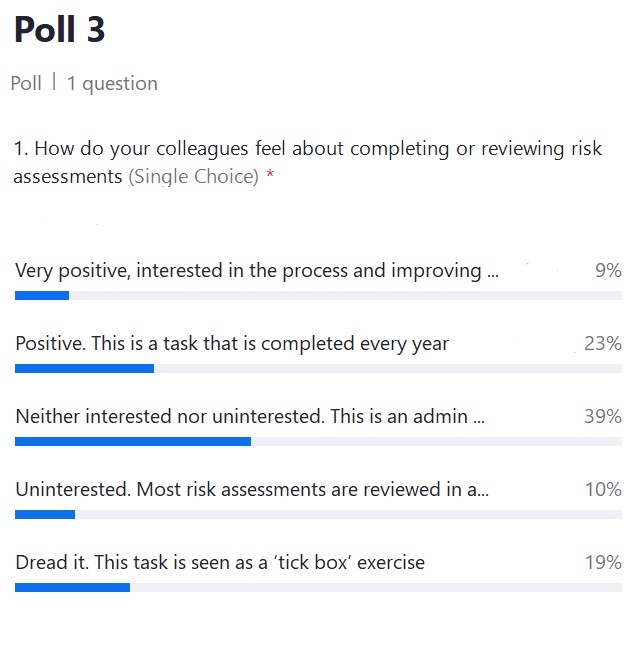Click the 39% result value
This screenshot has height=647, width=641.
pyautogui.click(x=603, y=416)
